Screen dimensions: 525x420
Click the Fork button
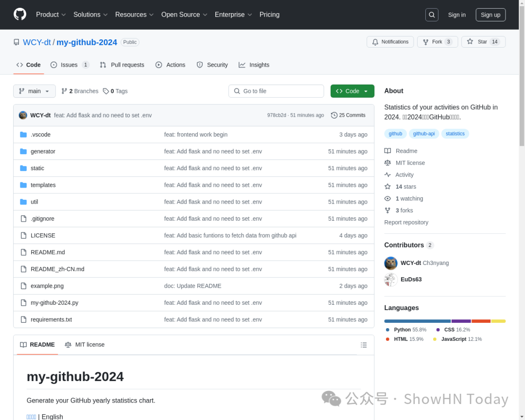tap(437, 42)
